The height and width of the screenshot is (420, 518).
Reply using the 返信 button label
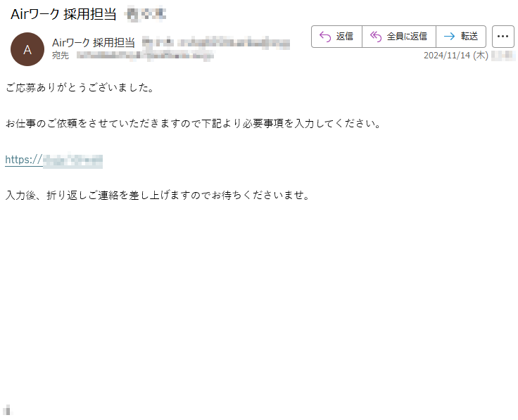click(345, 37)
